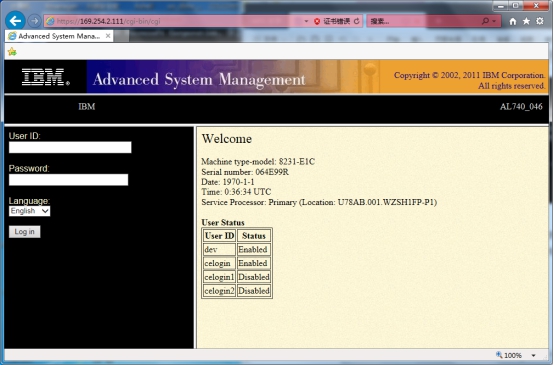
Task: Open the Language dropdown showing English
Action: (x=29, y=211)
